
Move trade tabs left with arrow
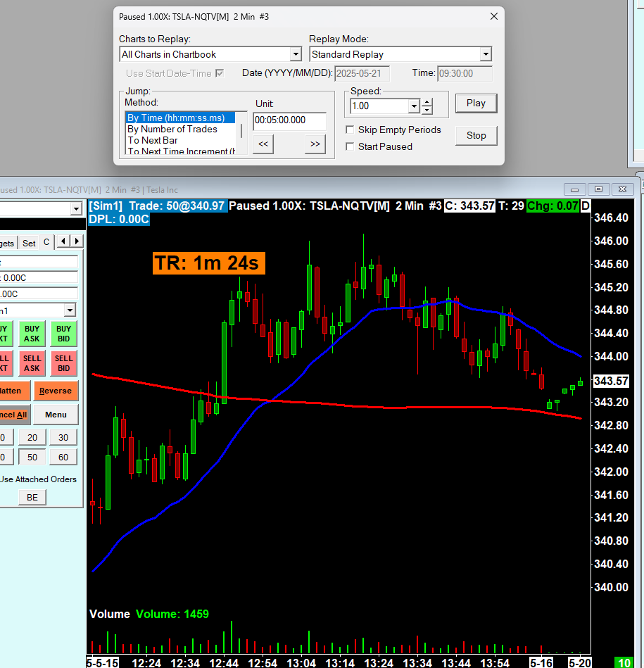[x=63, y=241]
